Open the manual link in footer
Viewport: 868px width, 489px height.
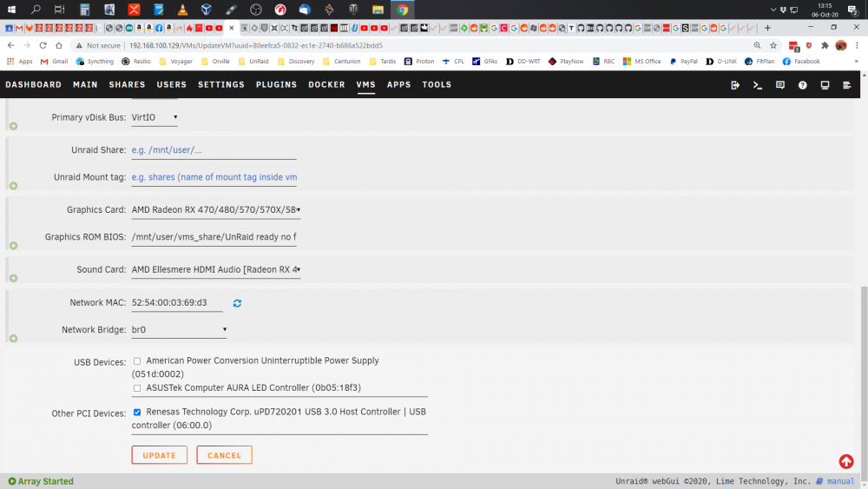(x=840, y=481)
